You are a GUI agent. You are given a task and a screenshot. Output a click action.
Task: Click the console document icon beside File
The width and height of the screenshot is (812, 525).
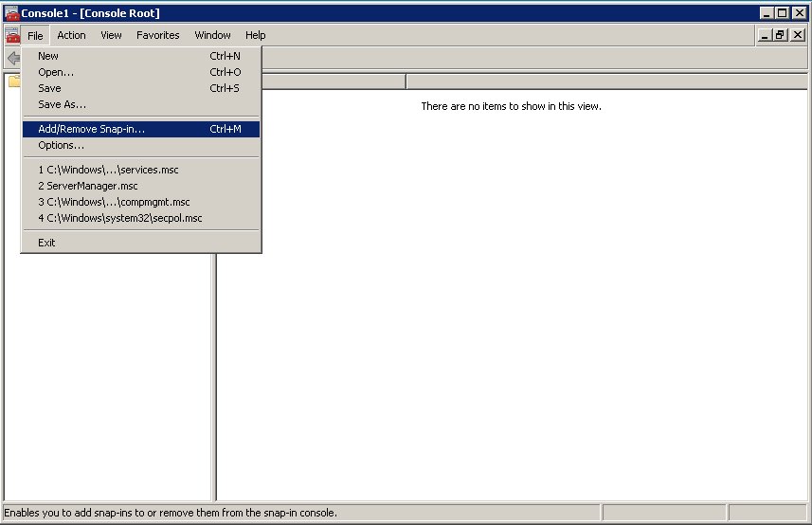tap(11, 35)
